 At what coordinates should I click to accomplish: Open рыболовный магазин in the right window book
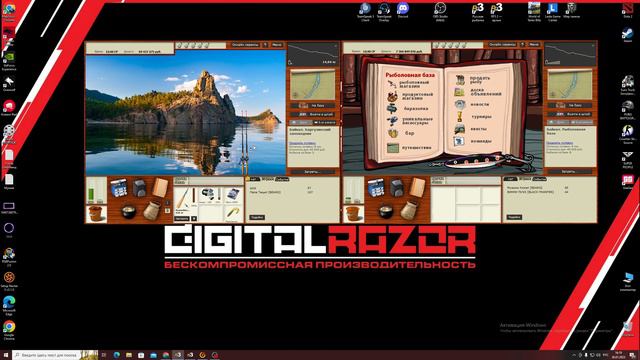point(409,84)
